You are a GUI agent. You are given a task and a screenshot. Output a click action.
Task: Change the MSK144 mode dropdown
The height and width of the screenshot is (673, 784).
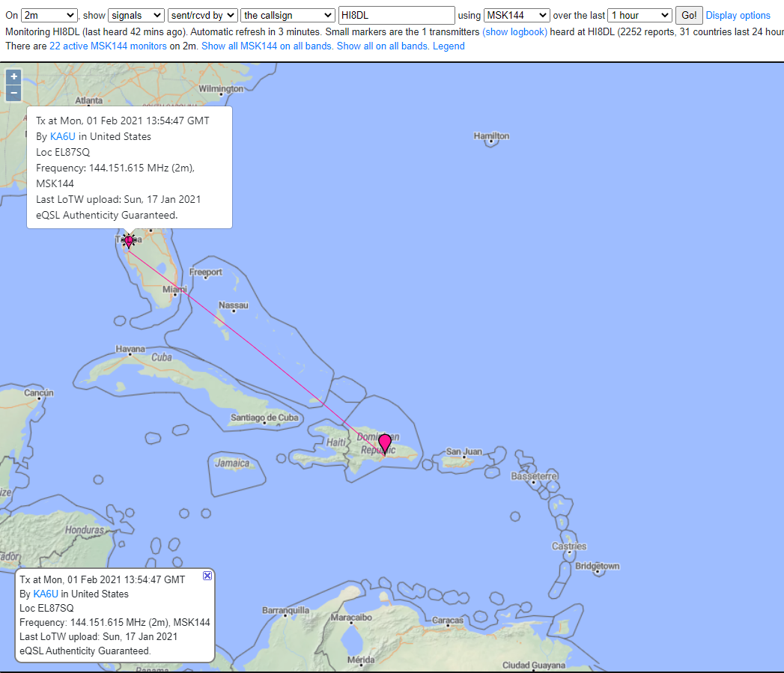coord(517,15)
